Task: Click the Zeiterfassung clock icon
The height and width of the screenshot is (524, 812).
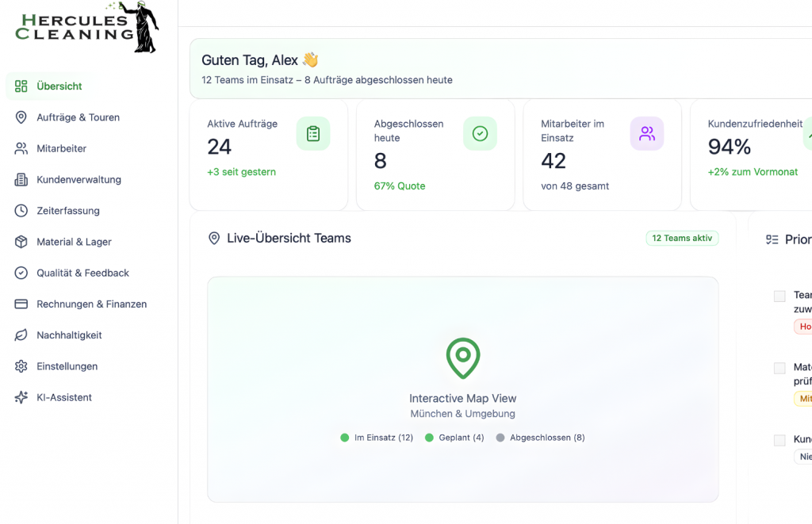Action: (x=21, y=211)
